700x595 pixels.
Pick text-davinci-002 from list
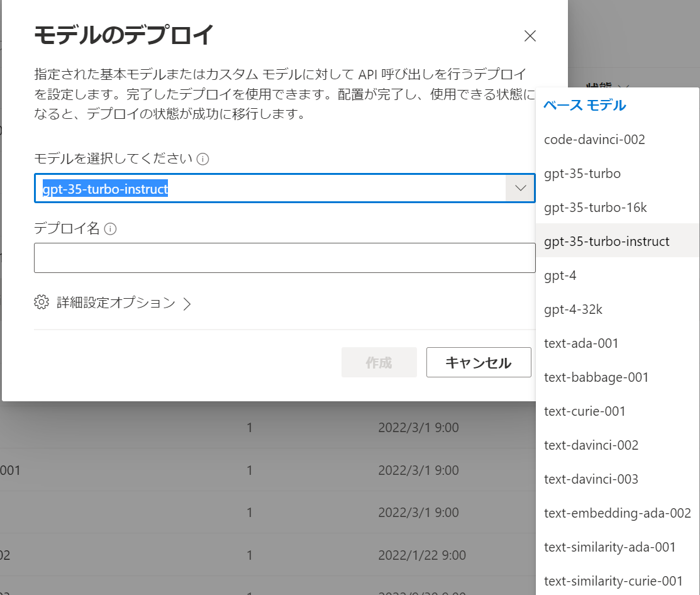click(x=618, y=445)
